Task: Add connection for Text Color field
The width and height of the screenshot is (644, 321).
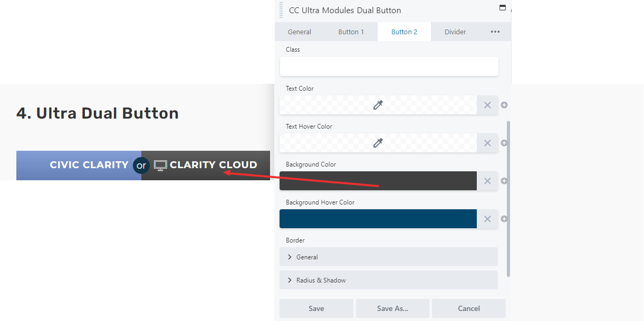Action: click(504, 105)
